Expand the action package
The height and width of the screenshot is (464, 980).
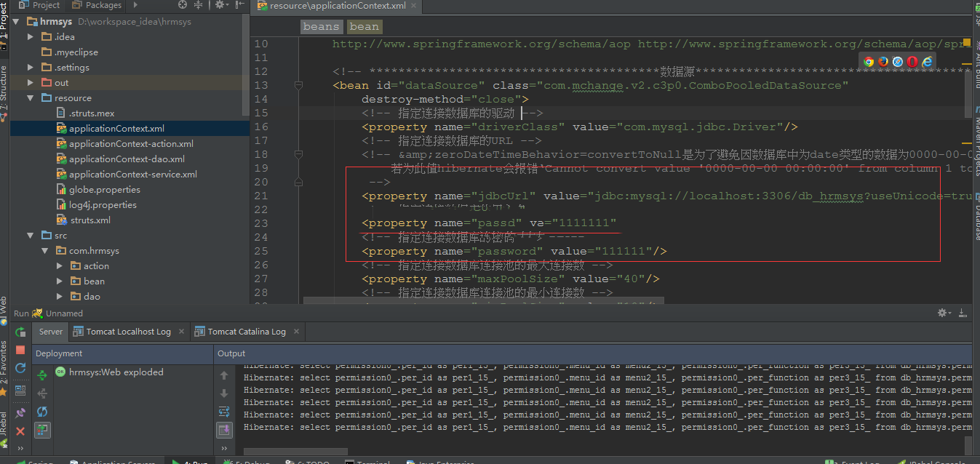coord(60,266)
